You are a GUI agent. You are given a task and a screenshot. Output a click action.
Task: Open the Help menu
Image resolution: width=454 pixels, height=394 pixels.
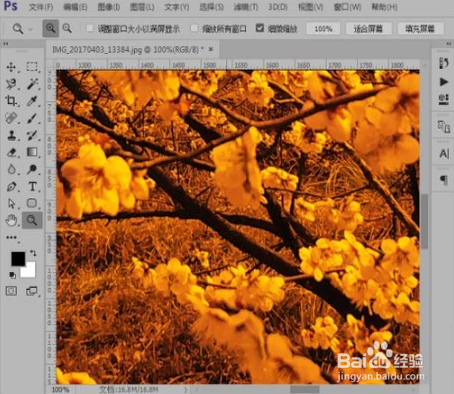(x=384, y=7)
